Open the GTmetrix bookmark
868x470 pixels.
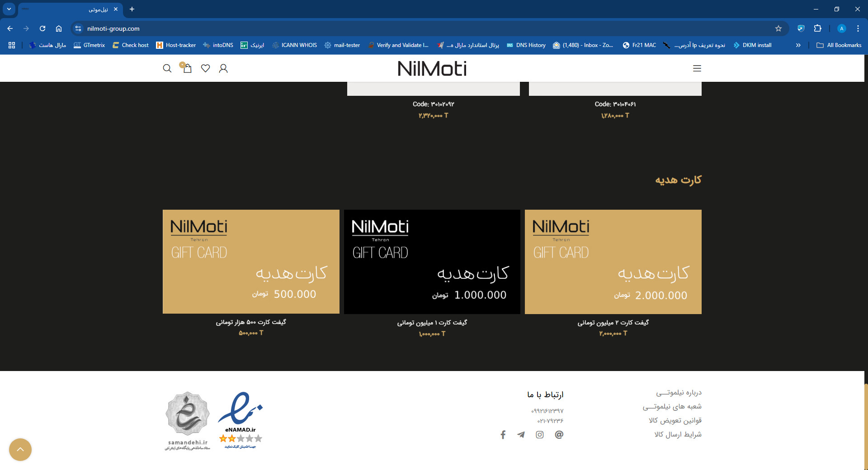89,45
